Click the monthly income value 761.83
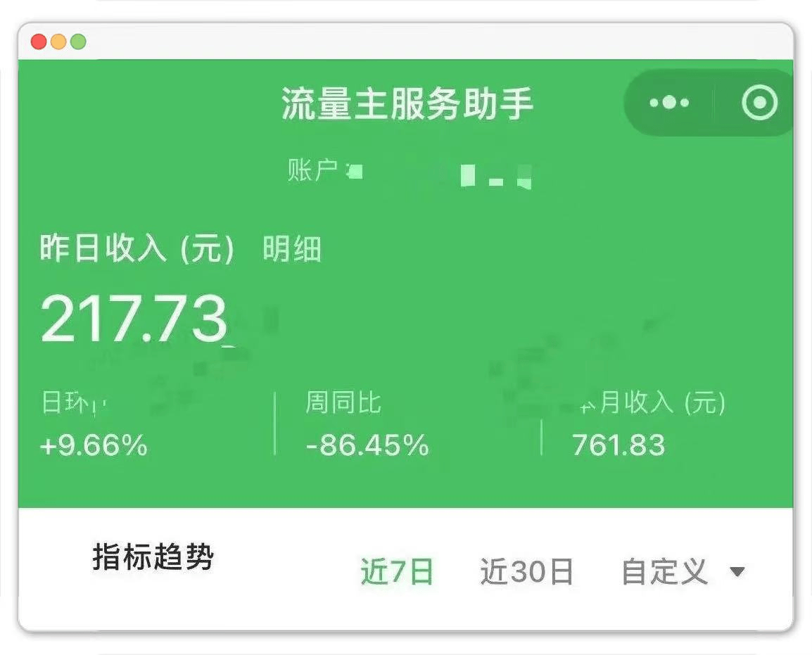812x655 pixels. 618,445
